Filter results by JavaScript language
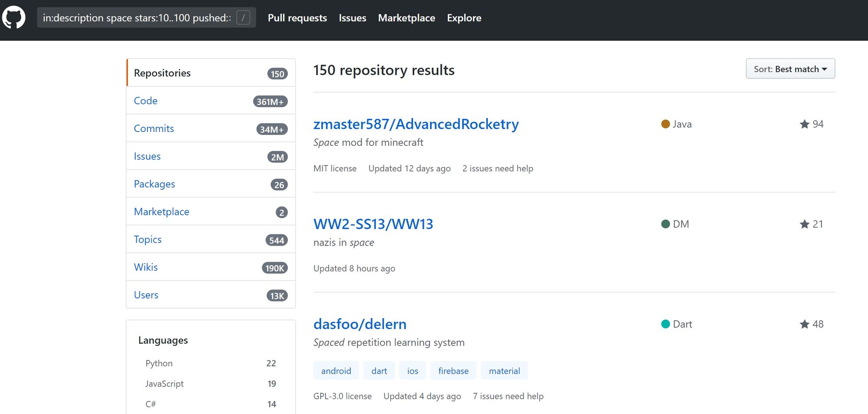Screen dimensions: 868x414 tap(211, 384)
